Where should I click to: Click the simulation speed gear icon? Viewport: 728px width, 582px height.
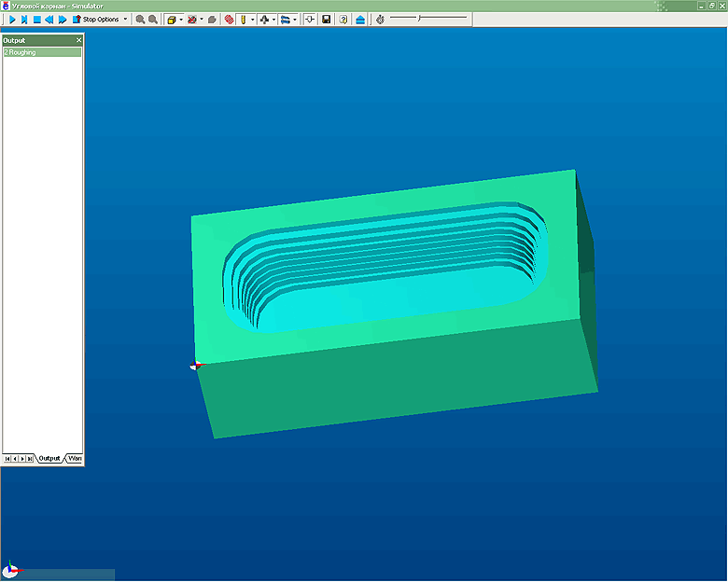(380, 20)
